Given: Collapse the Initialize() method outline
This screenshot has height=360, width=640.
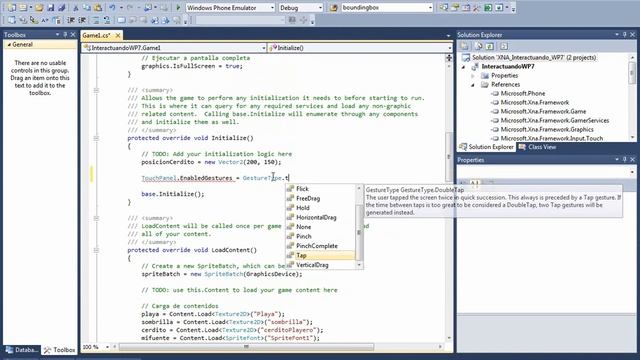Looking at the screenshot, I should point(96,138).
